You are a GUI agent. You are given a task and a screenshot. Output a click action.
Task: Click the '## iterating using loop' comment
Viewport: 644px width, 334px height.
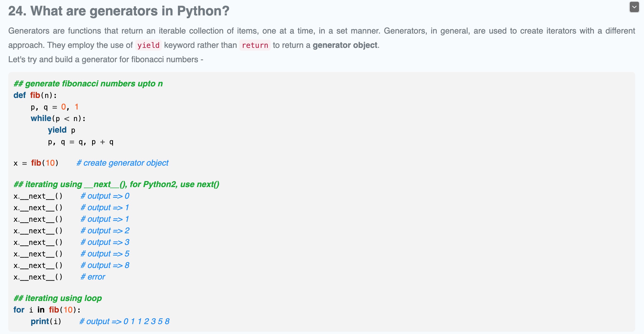pos(58,298)
